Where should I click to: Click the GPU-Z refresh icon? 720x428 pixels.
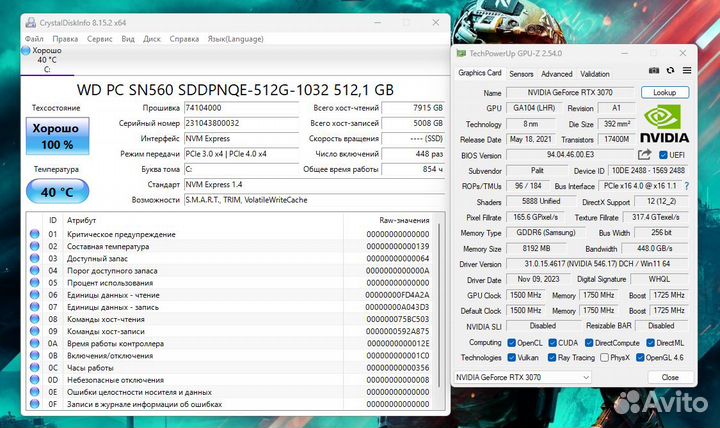(x=670, y=70)
